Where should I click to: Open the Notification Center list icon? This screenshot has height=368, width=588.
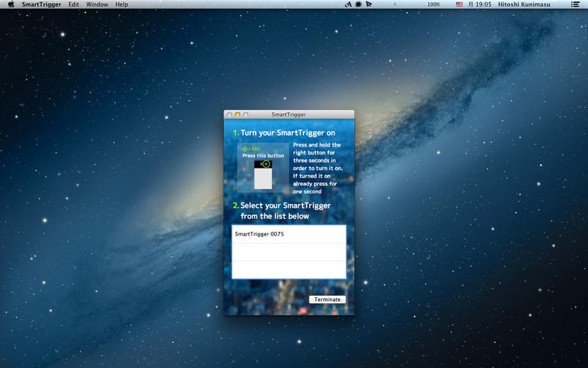pyautogui.click(x=575, y=4)
